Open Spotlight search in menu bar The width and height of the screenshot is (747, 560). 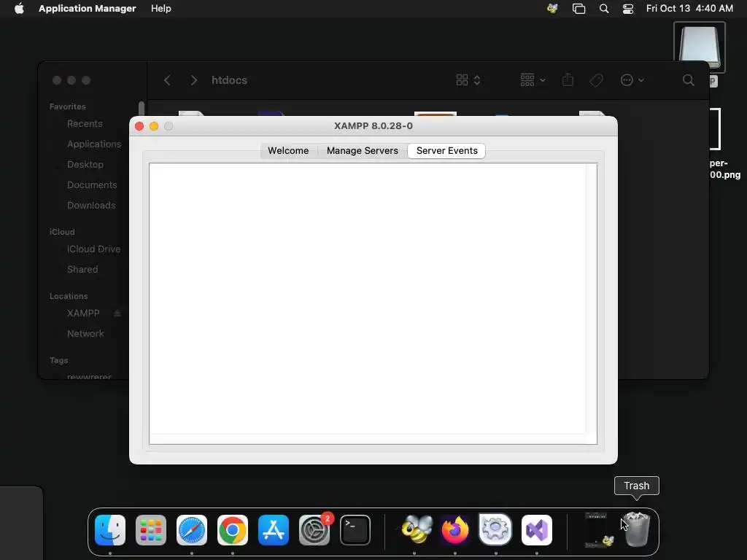(x=603, y=9)
